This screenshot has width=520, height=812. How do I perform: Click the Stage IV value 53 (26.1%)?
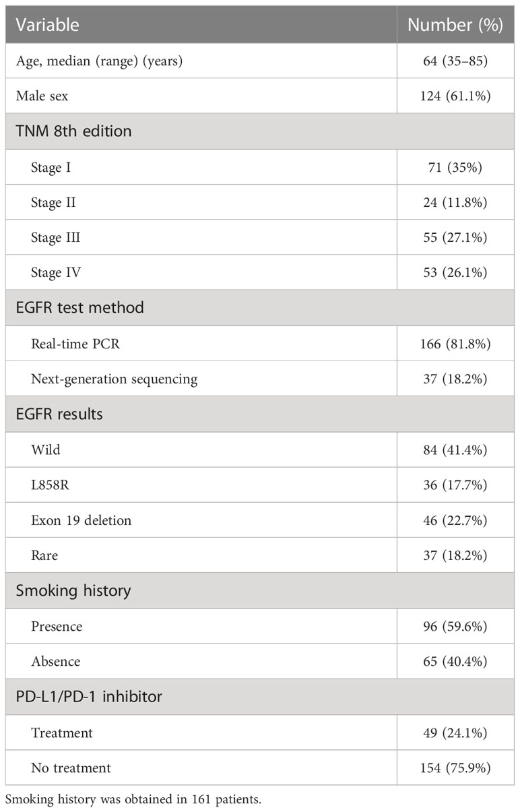(456, 272)
